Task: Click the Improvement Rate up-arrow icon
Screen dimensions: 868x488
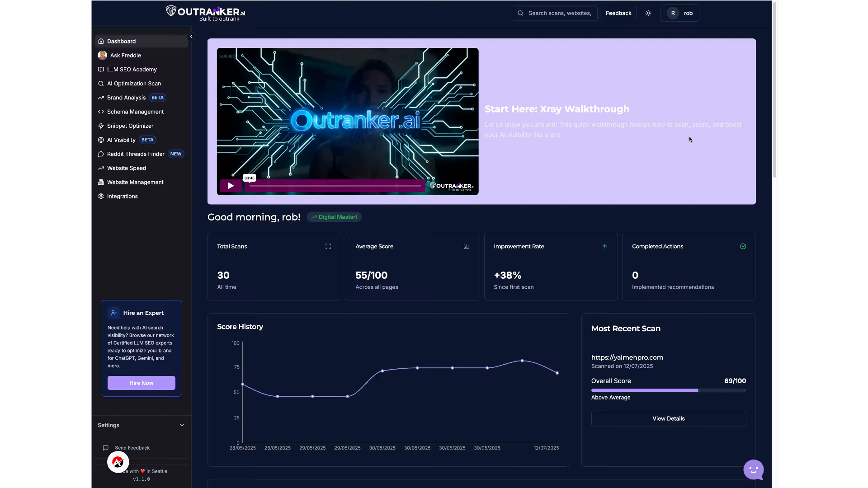Action: [x=604, y=247]
